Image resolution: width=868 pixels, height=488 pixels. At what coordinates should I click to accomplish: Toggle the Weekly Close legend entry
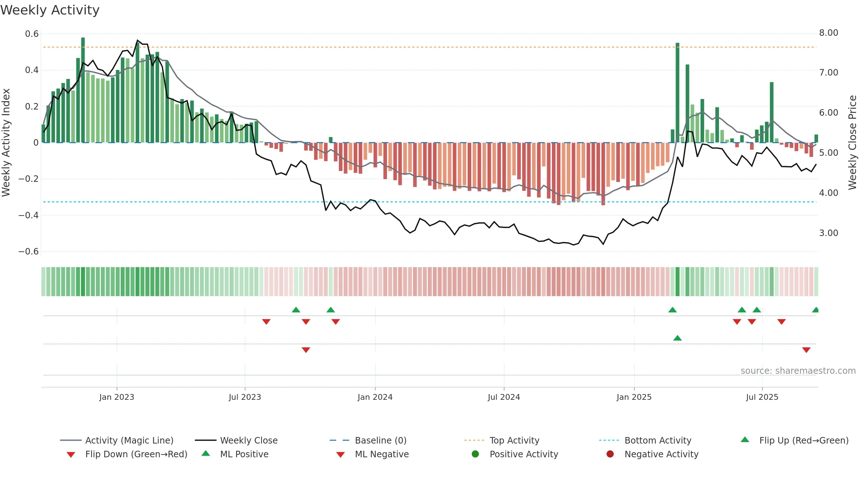(x=236, y=440)
